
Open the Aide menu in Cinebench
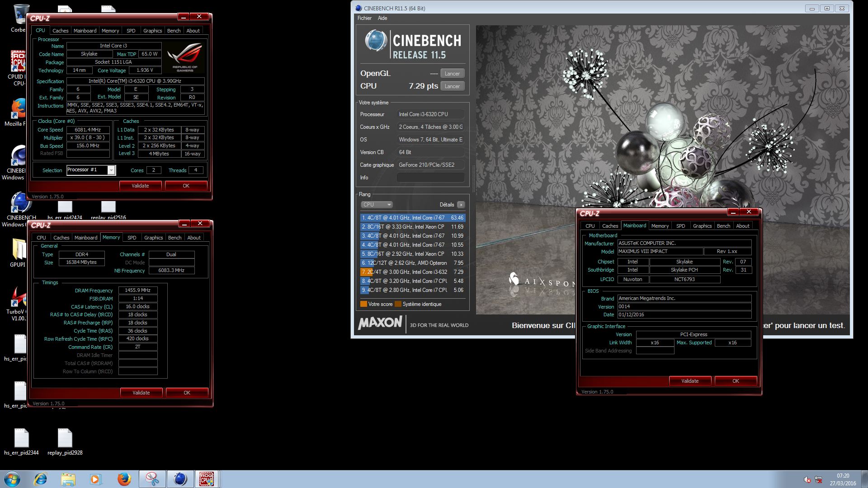click(382, 18)
